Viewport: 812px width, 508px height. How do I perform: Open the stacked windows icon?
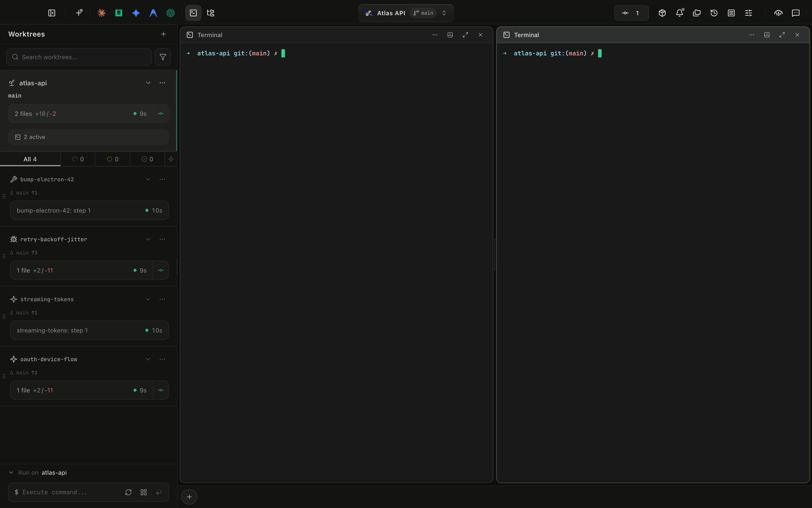[697, 13]
